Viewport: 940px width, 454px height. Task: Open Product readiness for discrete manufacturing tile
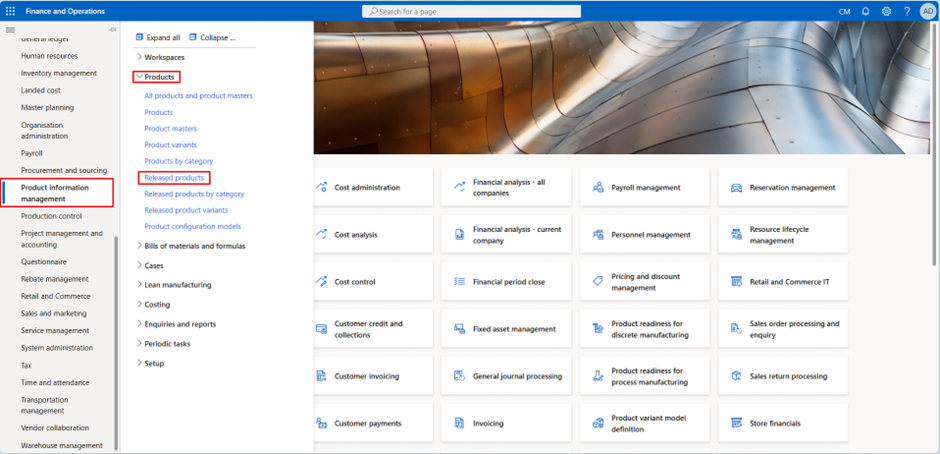pyautogui.click(x=644, y=329)
